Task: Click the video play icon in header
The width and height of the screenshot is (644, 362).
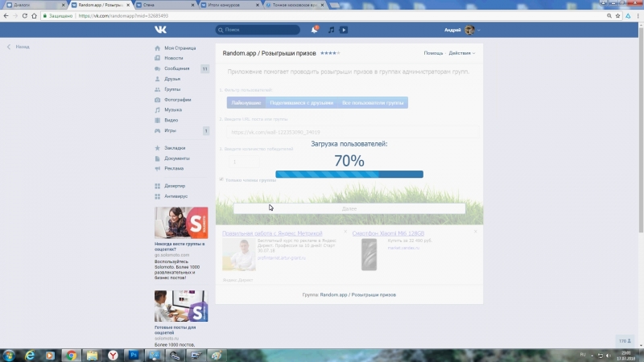Action: [x=344, y=30]
